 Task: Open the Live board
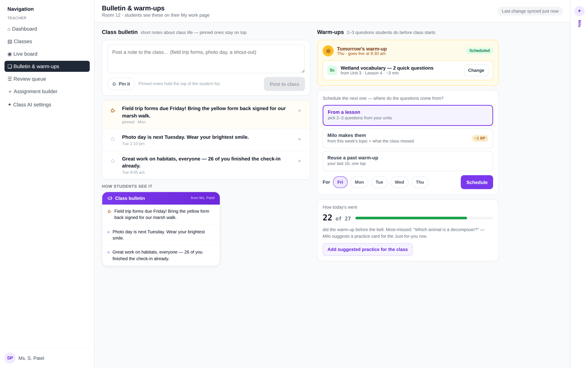coord(47,54)
